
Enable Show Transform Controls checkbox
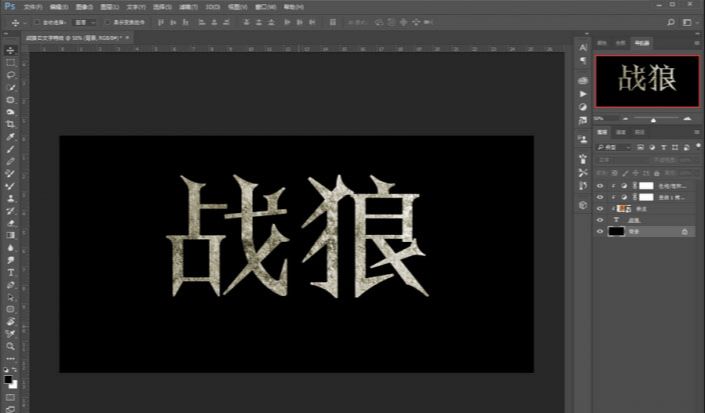click(x=107, y=22)
